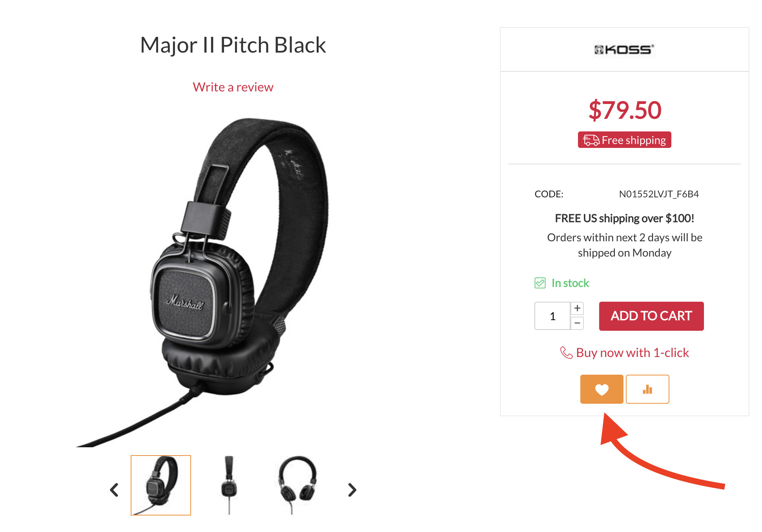Click the ADD TO CART button
Screen dimensions: 762x532
[651, 316]
